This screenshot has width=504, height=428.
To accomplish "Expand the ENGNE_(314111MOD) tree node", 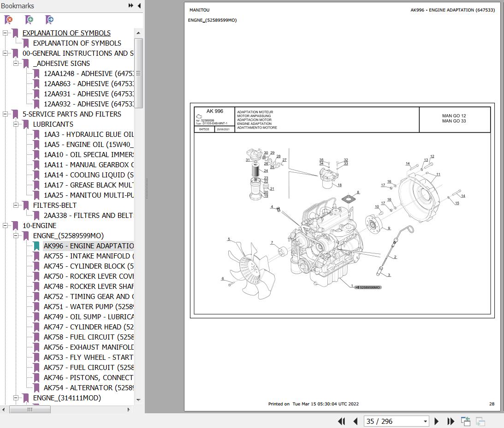I will pos(16,398).
